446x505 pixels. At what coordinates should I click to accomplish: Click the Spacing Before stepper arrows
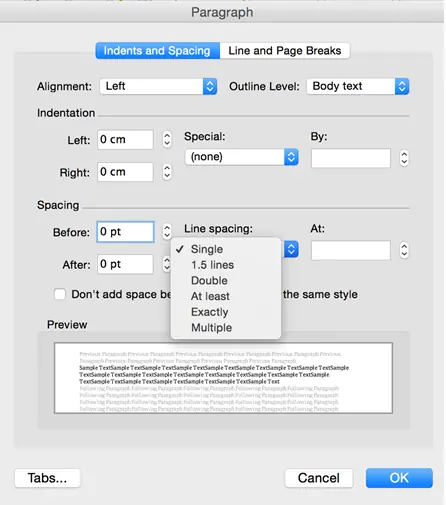[x=167, y=232]
